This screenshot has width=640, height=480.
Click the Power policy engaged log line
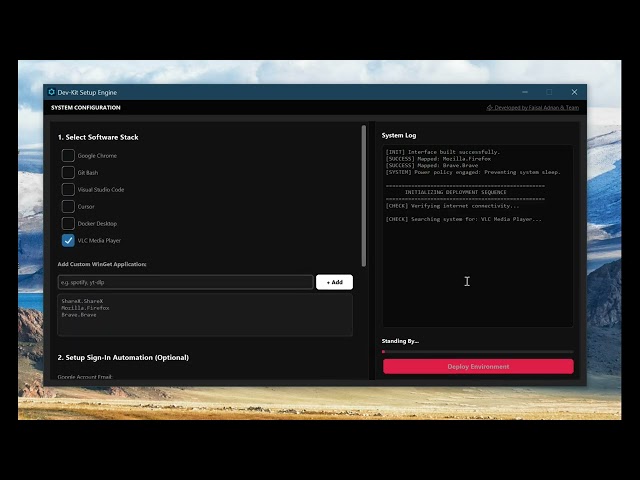coord(473,172)
